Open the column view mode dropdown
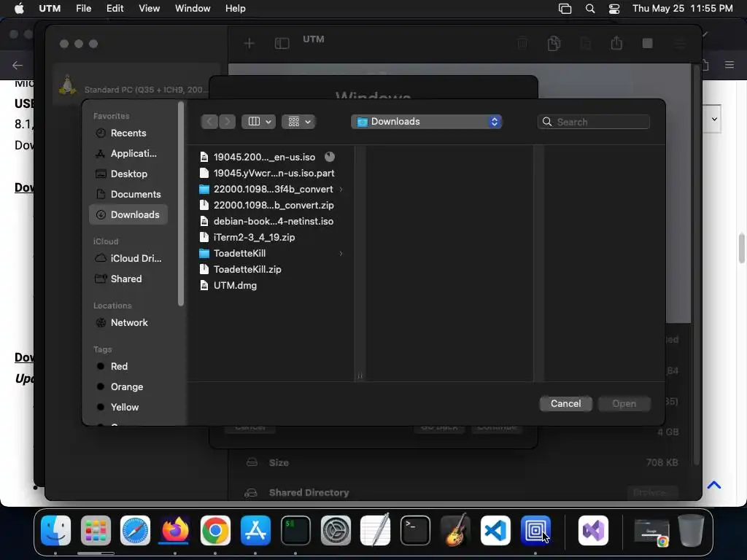This screenshot has height=560, width=747. 259,122
